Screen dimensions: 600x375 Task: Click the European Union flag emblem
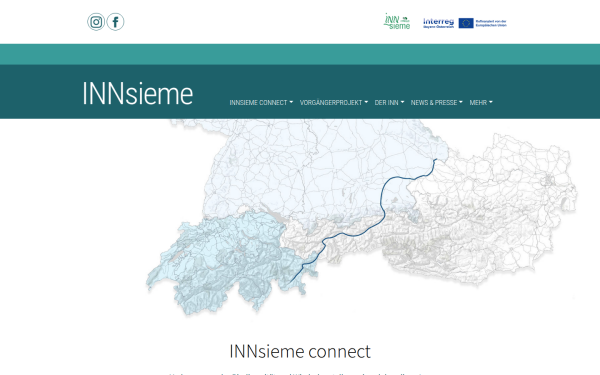[x=466, y=23]
